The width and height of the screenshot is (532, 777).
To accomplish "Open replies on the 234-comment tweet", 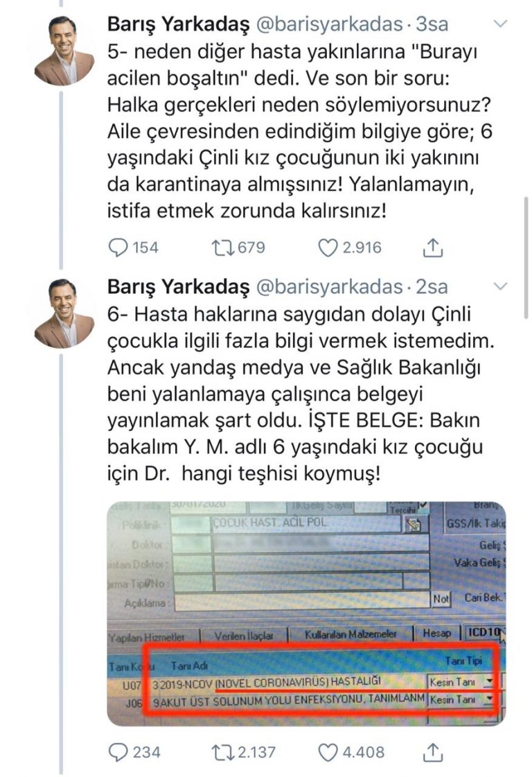I will [118, 752].
